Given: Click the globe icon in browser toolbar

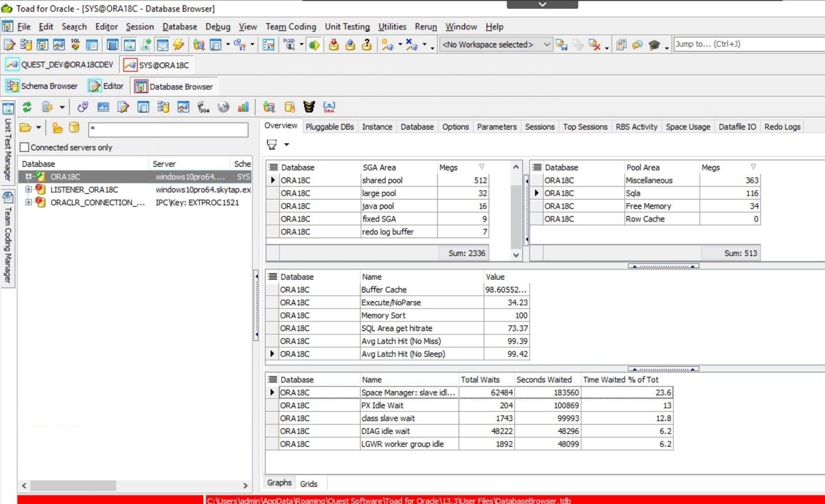Looking at the screenshot, I should (x=223, y=107).
